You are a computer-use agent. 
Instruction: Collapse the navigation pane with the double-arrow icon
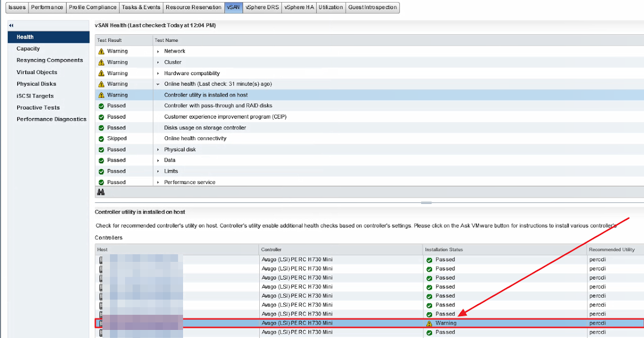10,25
